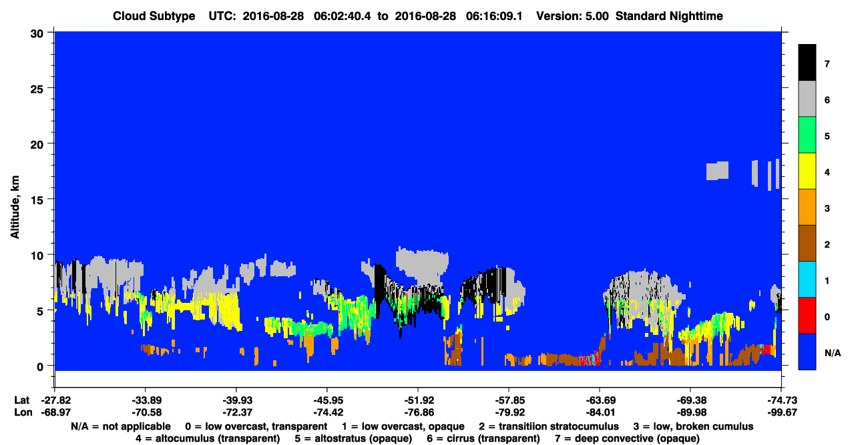Click the longitude value -72.37
This screenshot has height=445, width=868.
[236, 412]
